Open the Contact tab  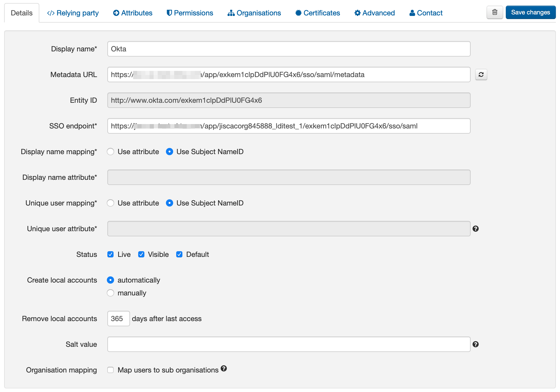pyautogui.click(x=425, y=13)
